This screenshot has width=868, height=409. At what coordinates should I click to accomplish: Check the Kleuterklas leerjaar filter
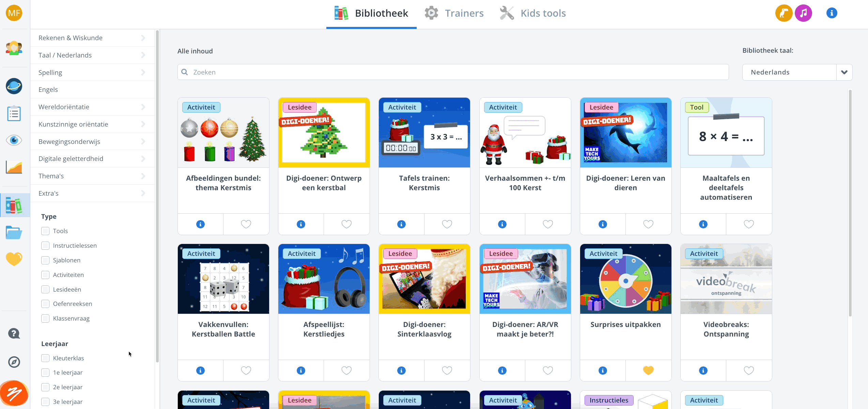click(x=45, y=358)
